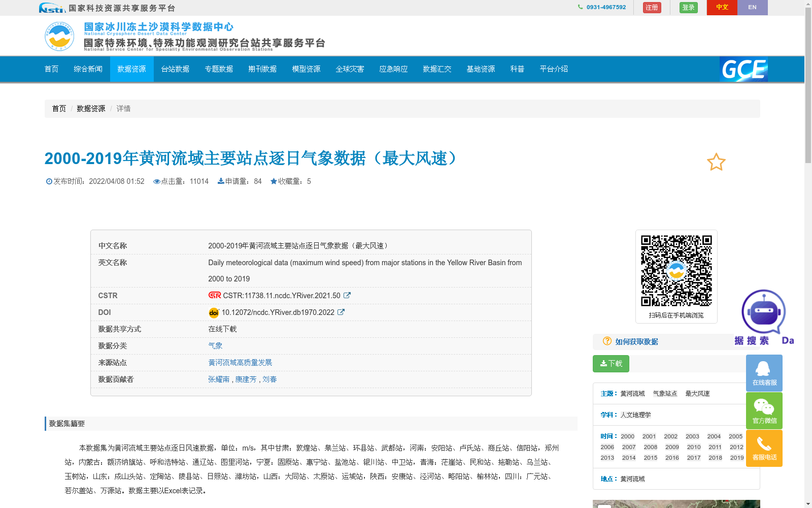
Task: Open the CSTR external link icon
Action: click(347, 295)
